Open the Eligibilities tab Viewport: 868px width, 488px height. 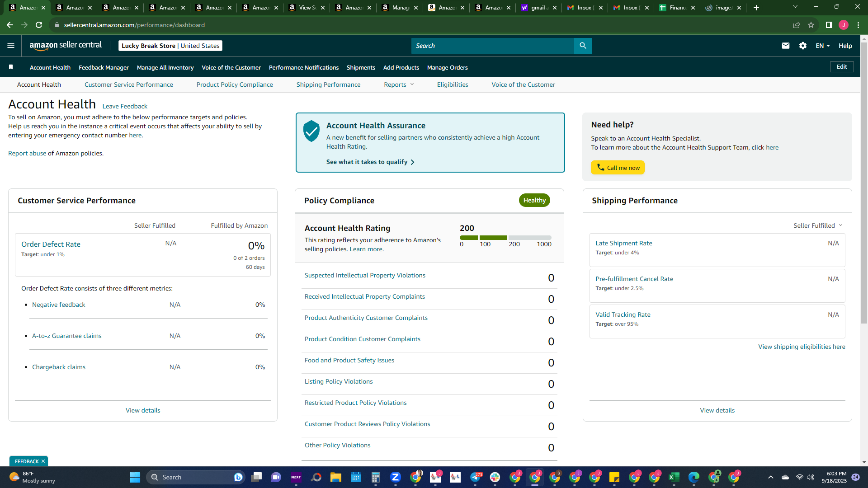click(453, 84)
